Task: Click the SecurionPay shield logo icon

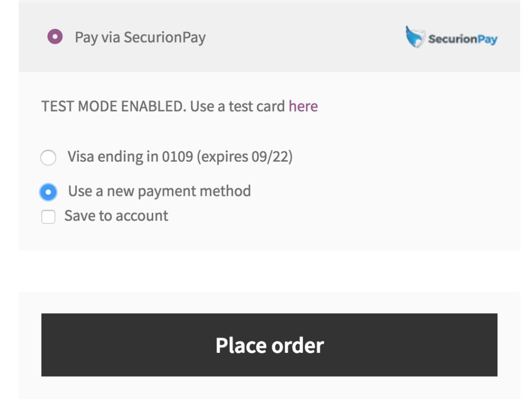Action: (415, 37)
